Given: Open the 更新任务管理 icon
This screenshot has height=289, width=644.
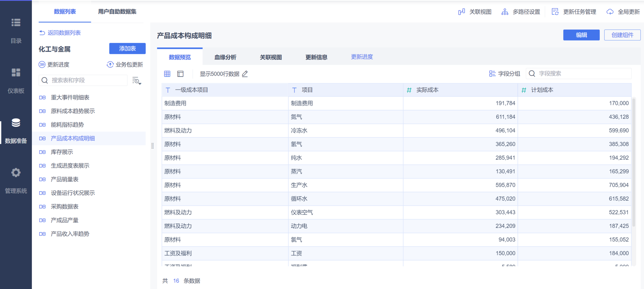Looking at the screenshot, I should point(555,12).
